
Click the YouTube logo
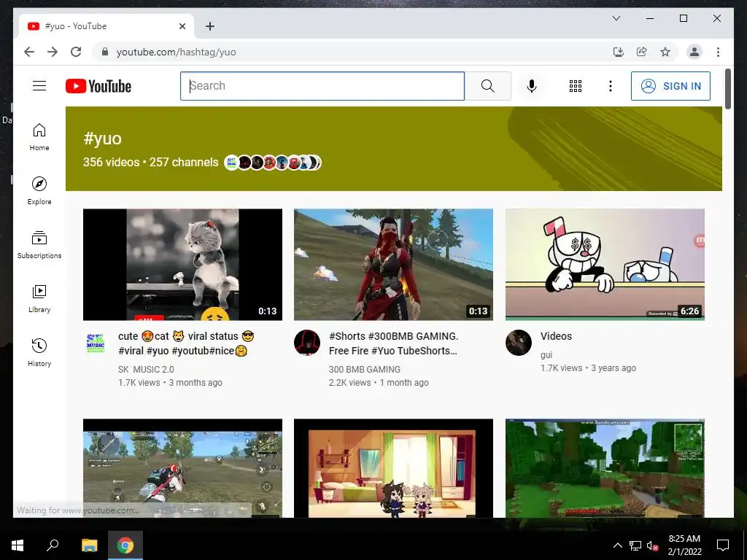coord(98,86)
